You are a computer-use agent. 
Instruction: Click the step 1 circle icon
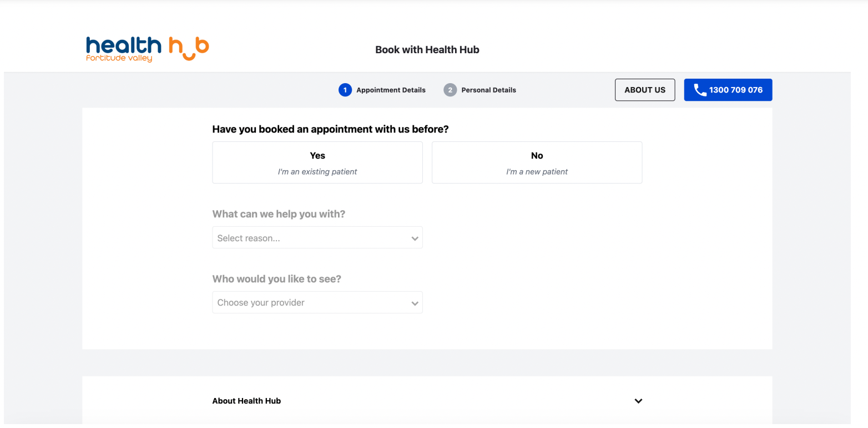pos(345,90)
